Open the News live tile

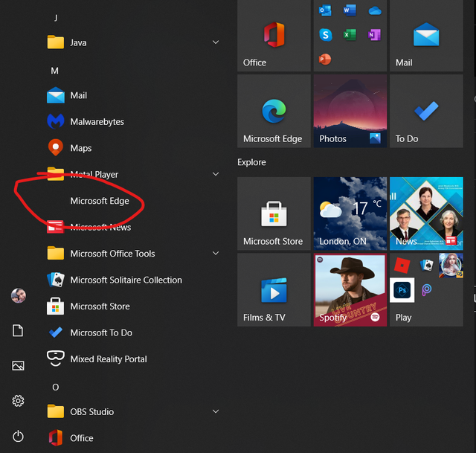[x=426, y=213]
